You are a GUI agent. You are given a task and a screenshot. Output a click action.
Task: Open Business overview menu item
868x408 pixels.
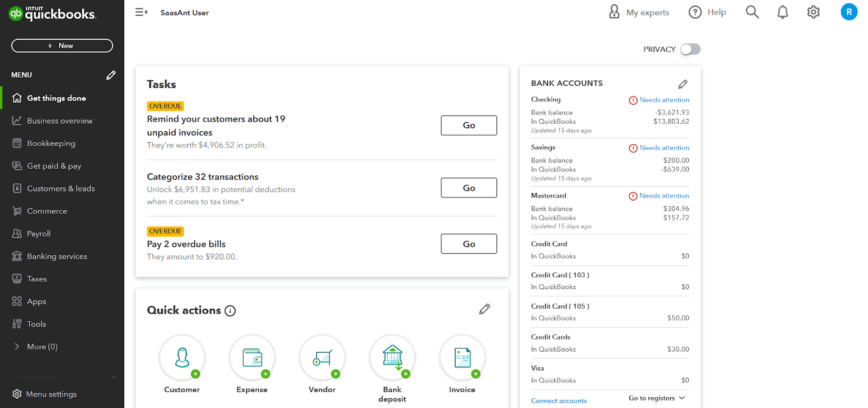tap(62, 120)
